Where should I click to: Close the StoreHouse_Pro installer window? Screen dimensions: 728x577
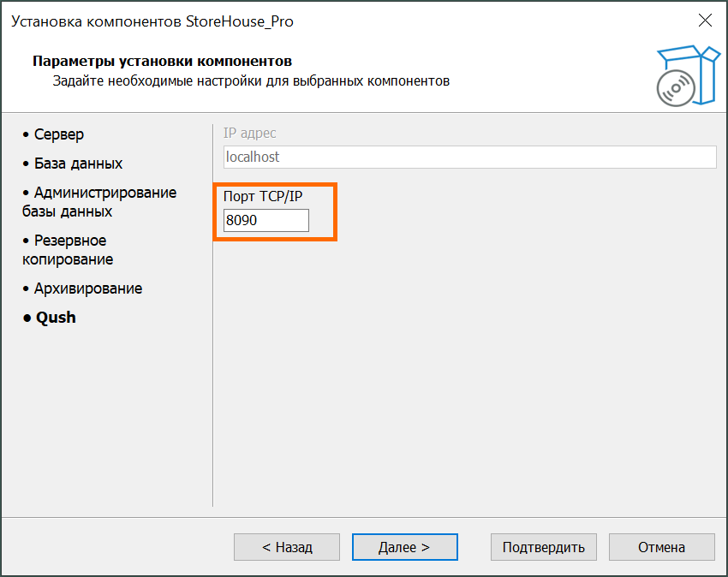coord(705,21)
